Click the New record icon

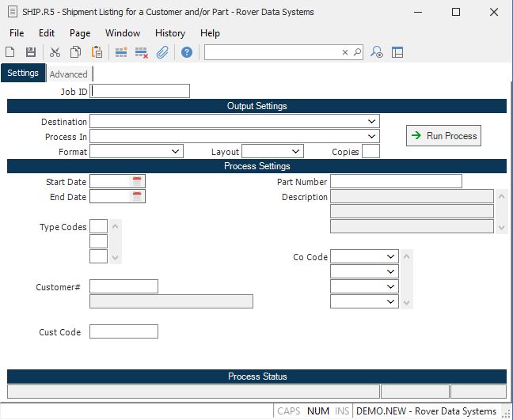coord(10,52)
